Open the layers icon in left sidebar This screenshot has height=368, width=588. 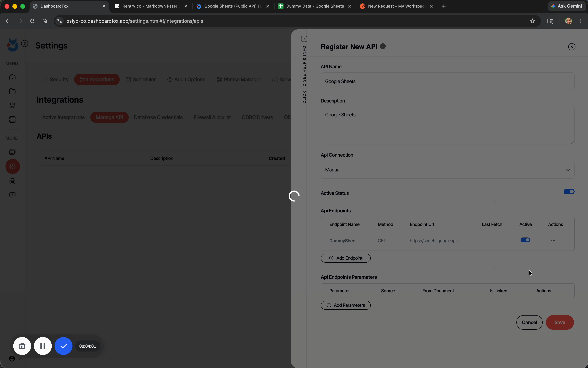coord(12,105)
